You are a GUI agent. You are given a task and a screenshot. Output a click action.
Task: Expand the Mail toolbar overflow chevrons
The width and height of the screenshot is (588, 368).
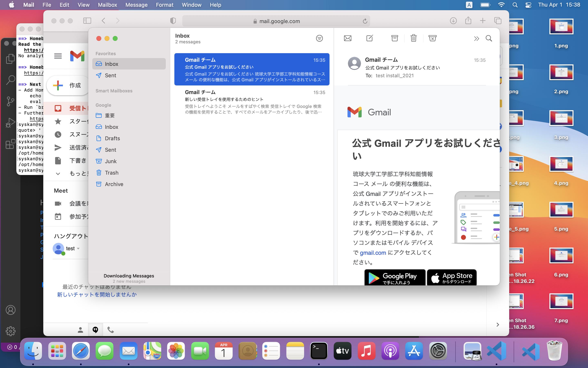click(x=476, y=38)
